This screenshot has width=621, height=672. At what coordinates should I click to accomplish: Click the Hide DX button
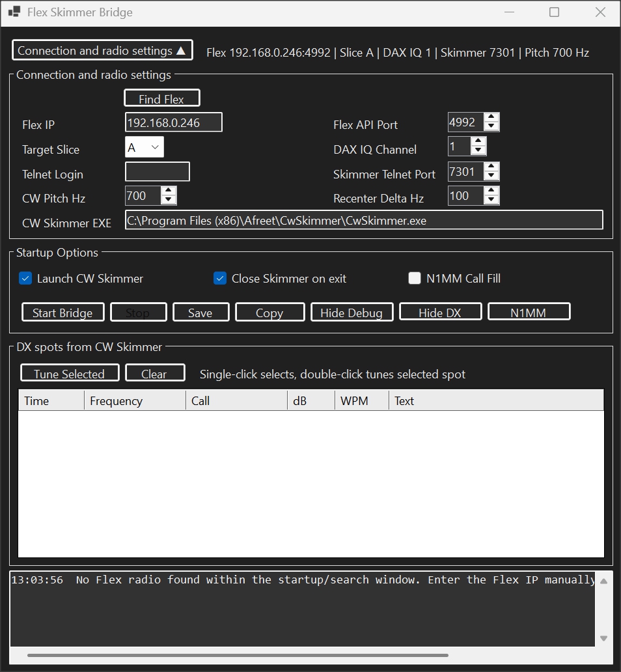pyautogui.click(x=440, y=312)
